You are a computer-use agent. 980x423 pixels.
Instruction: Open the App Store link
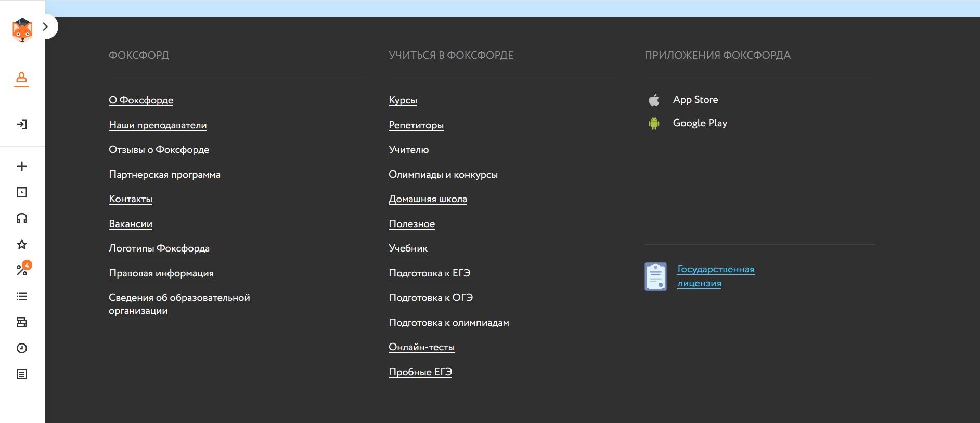pyautogui.click(x=695, y=100)
